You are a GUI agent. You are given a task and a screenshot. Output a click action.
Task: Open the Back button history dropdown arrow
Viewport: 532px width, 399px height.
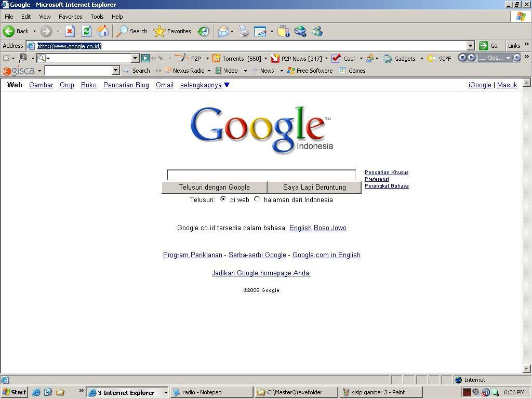(x=34, y=31)
